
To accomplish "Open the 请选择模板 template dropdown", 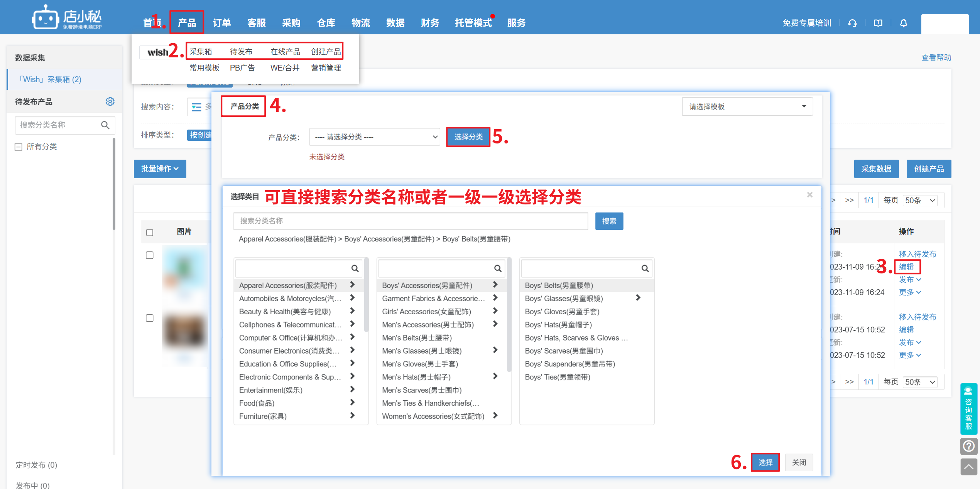I will tap(747, 106).
